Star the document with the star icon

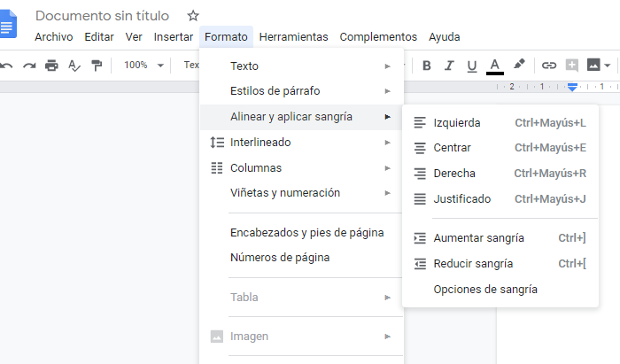193,16
